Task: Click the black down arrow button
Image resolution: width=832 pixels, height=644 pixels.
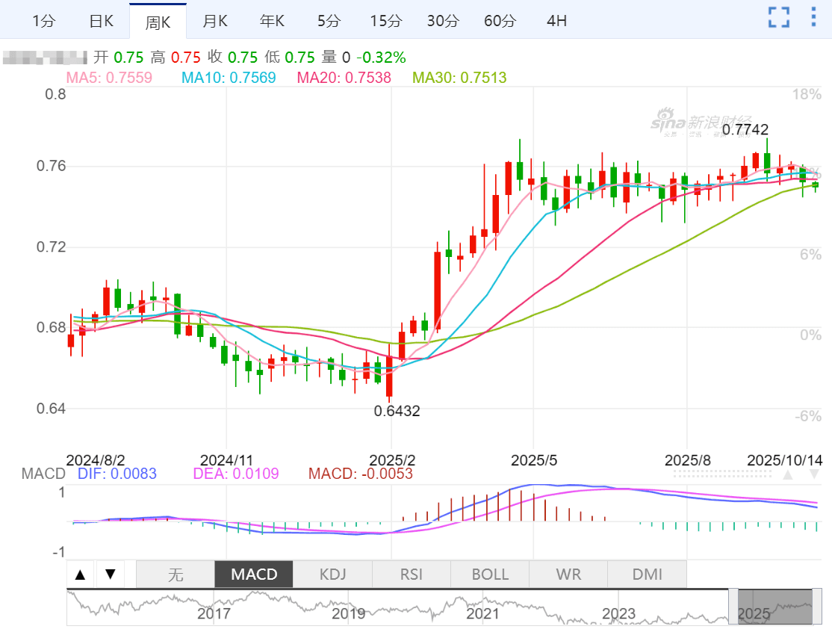Action: tap(110, 575)
